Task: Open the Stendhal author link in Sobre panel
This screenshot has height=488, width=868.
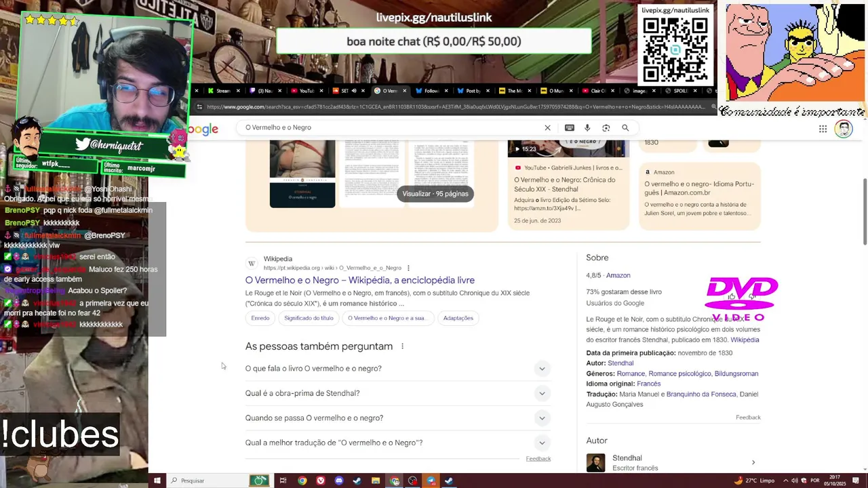Action: click(620, 363)
